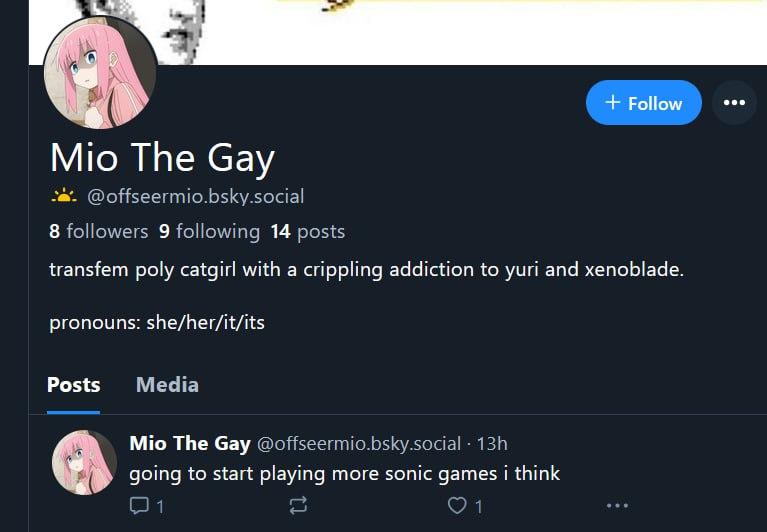Click the 13h post timestamp
Viewport: 767px width, 532px height.
[493, 442]
